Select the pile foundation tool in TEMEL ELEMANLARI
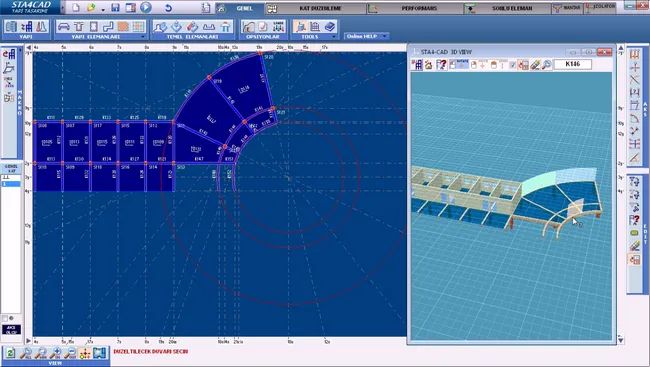 coord(225,27)
